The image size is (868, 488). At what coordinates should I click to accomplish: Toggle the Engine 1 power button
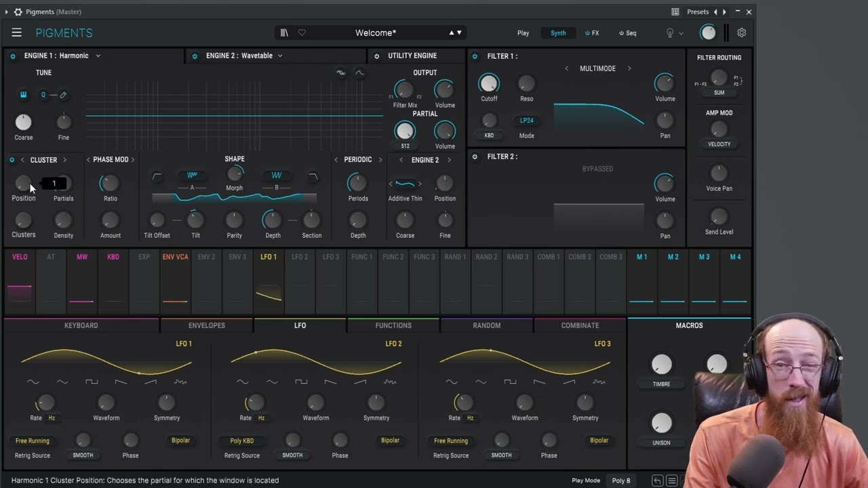pyautogui.click(x=13, y=56)
